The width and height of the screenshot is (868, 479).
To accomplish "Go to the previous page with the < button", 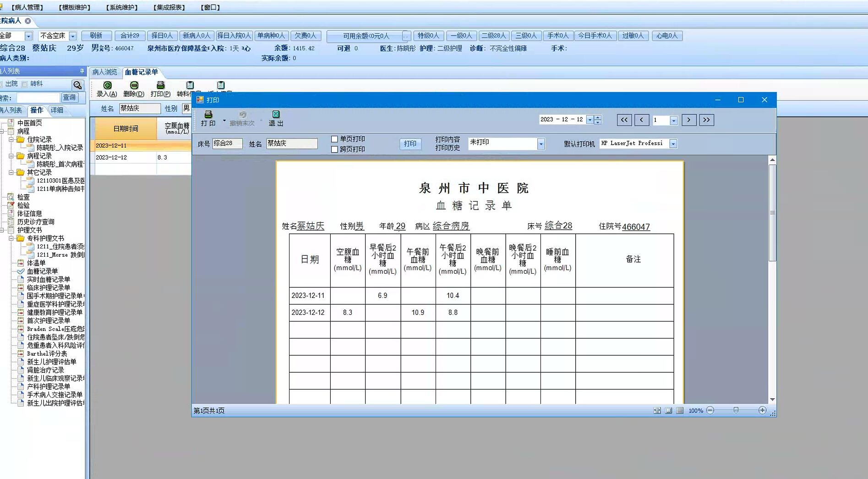I will pos(642,120).
